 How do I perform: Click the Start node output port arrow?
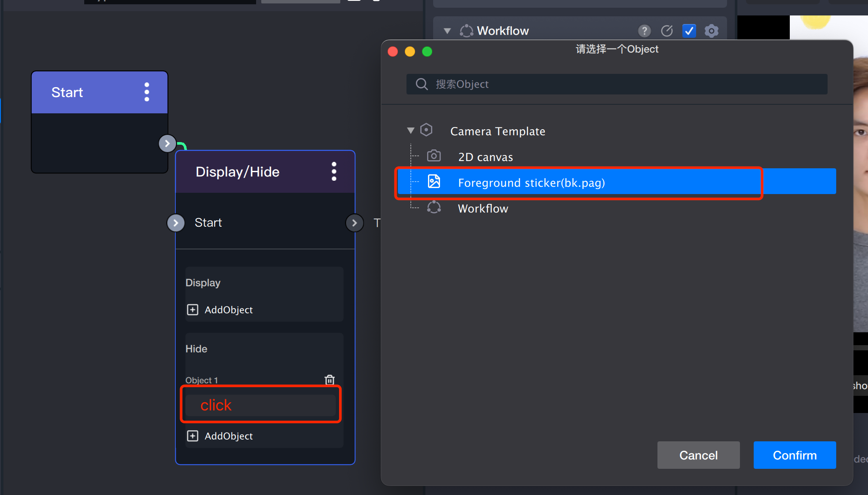(x=167, y=143)
